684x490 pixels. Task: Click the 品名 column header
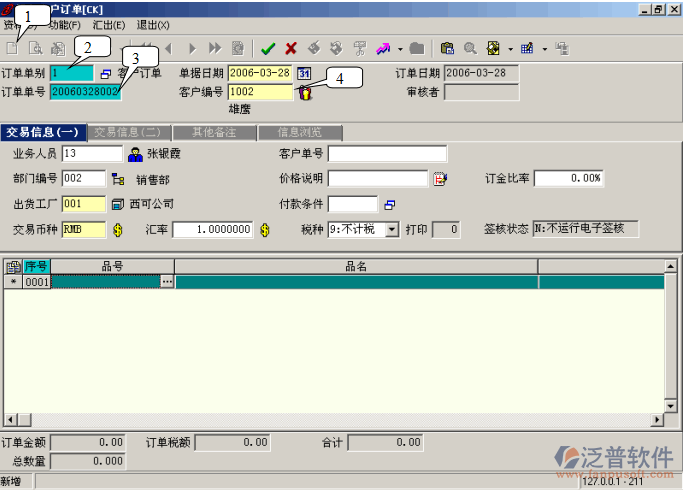356,267
